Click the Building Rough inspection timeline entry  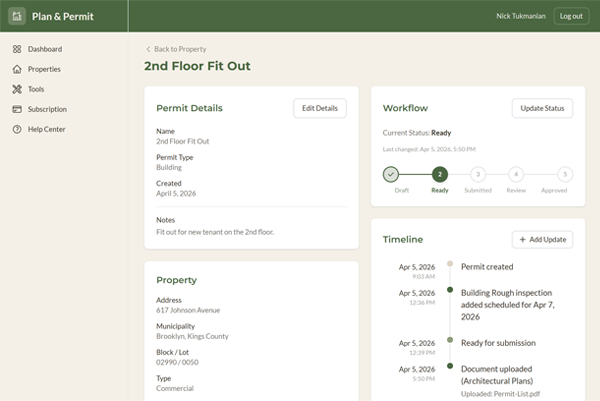coord(508,305)
